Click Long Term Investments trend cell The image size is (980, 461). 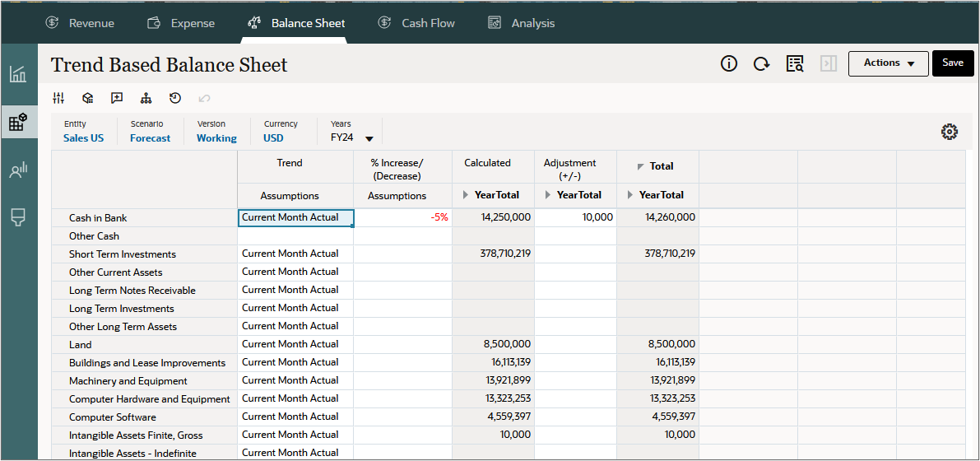pyautogui.click(x=295, y=309)
